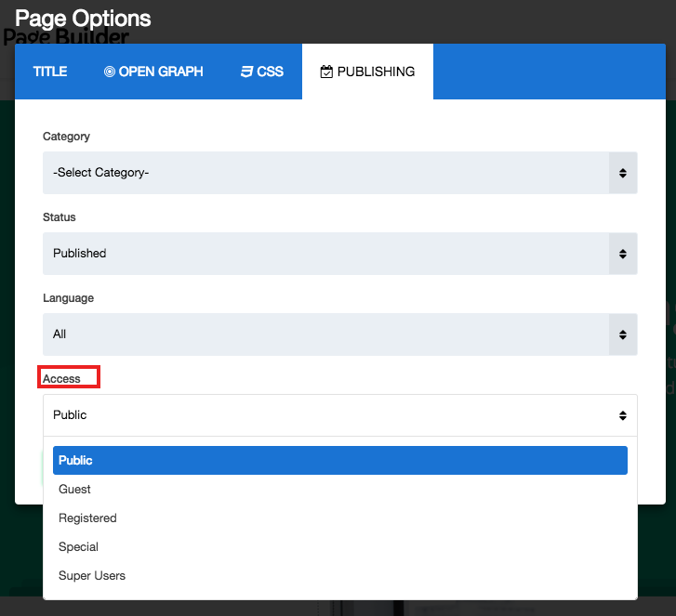Open the Status dropdown showing Published
Viewport: 676px width, 616px height.
tap(339, 254)
